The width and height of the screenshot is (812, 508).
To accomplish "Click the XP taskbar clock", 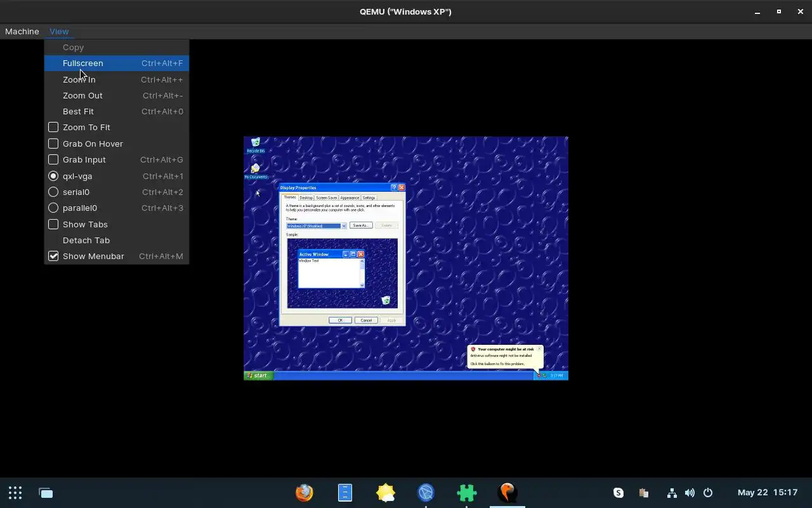I will (x=556, y=375).
